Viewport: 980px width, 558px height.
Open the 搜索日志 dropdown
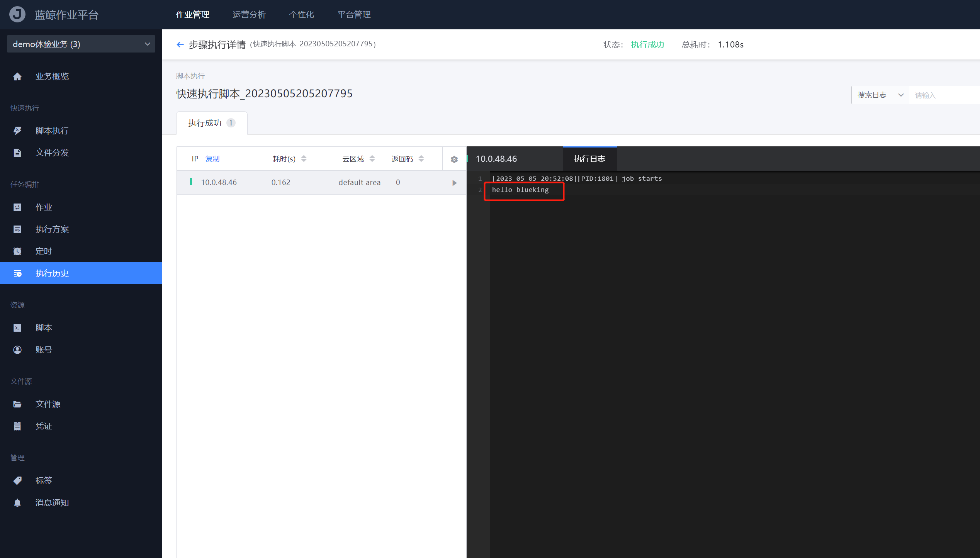pos(880,95)
